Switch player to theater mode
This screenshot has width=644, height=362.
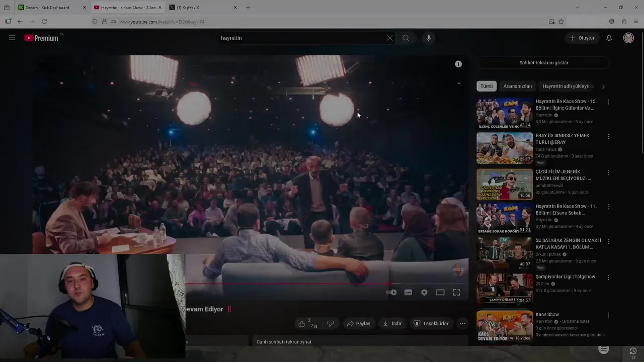(x=440, y=292)
